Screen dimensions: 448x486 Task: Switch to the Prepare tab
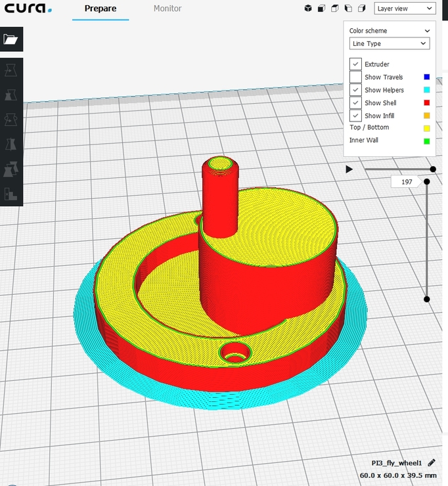[x=101, y=9]
